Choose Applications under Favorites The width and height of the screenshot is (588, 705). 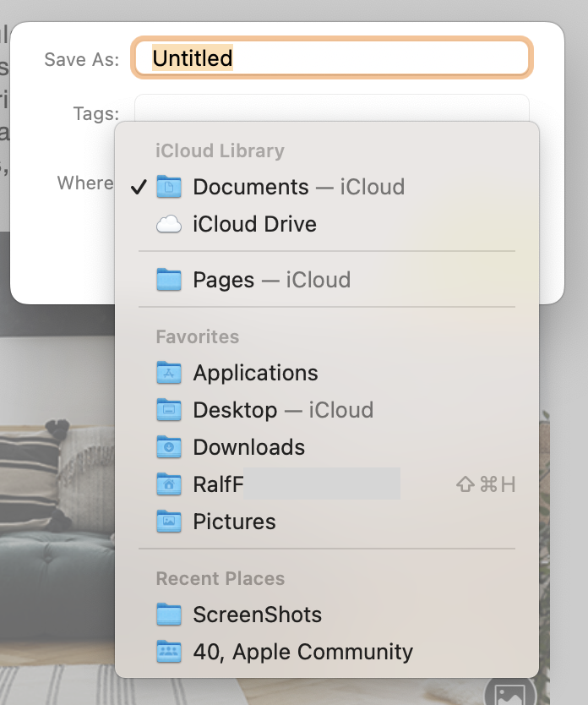255,373
